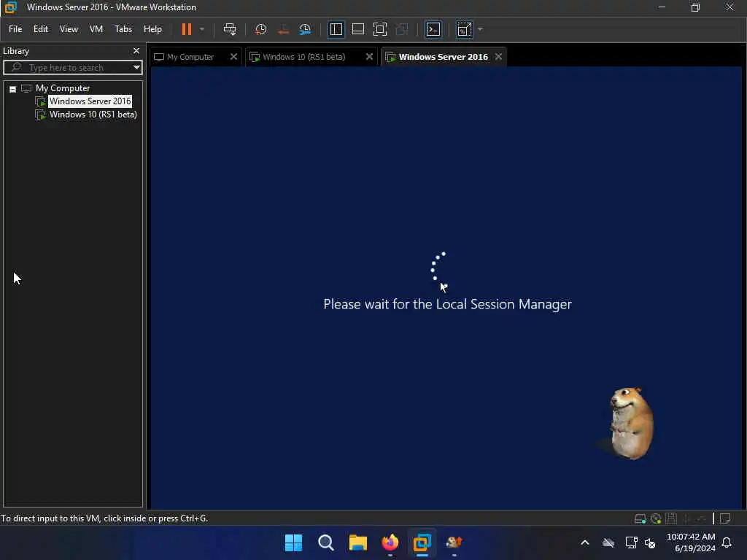Send Ctrl+Alt+Del to the virtual machine
Image resolution: width=747 pixels, height=560 pixels.
(230, 29)
